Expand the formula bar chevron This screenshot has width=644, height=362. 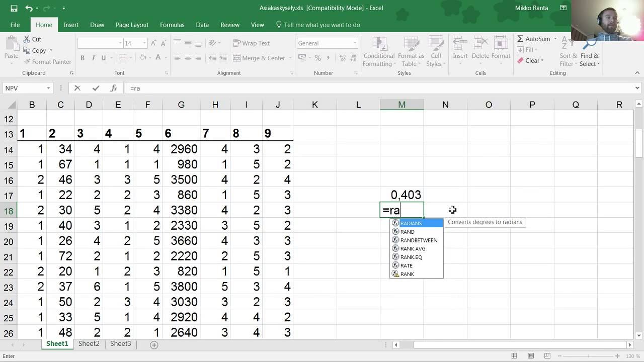tap(638, 88)
